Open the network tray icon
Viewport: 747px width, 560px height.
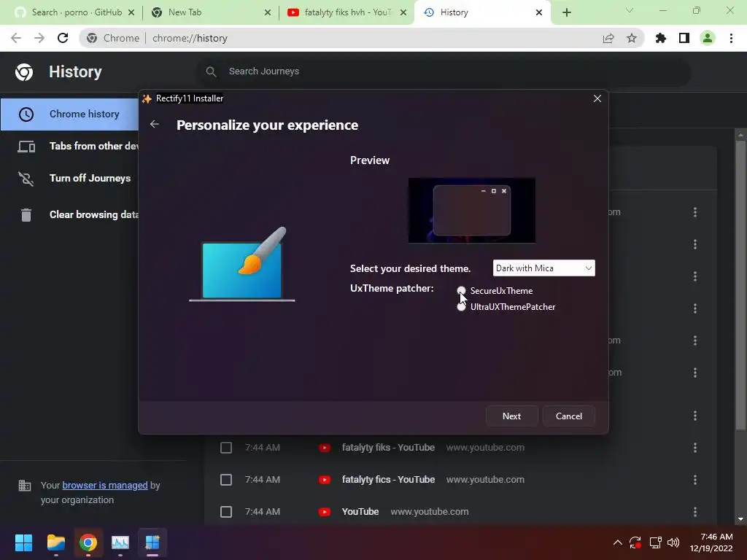[656, 542]
